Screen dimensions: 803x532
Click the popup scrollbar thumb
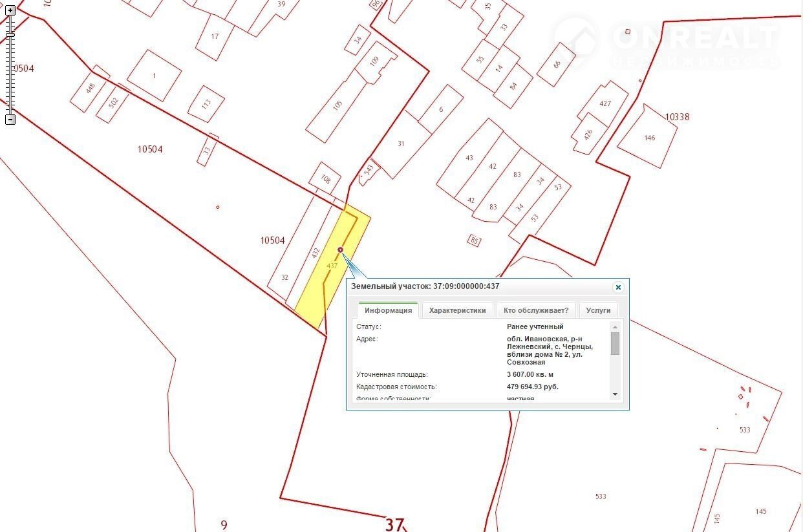615,343
